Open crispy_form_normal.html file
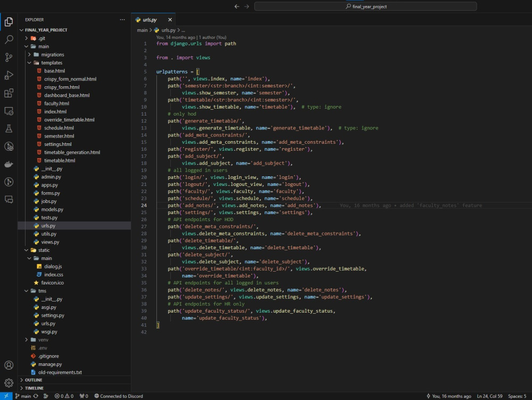The image size is (532, 400). (74, 79)
